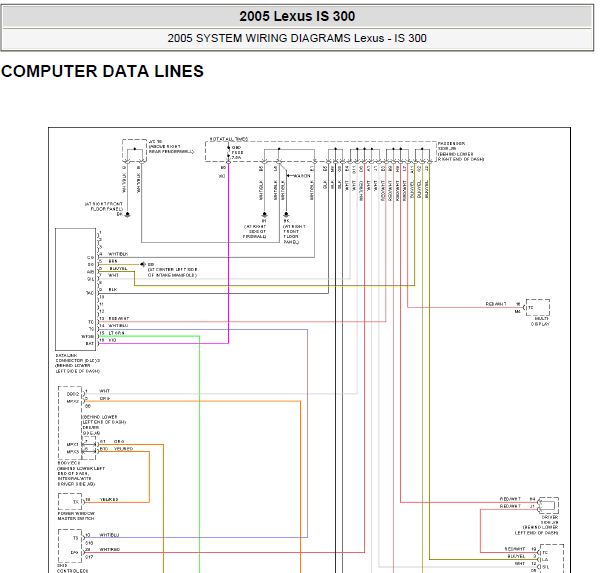Click the ground symbol at the BRN wire end
600x573 pixels.
pyautogui.click(x=143, y=264)
